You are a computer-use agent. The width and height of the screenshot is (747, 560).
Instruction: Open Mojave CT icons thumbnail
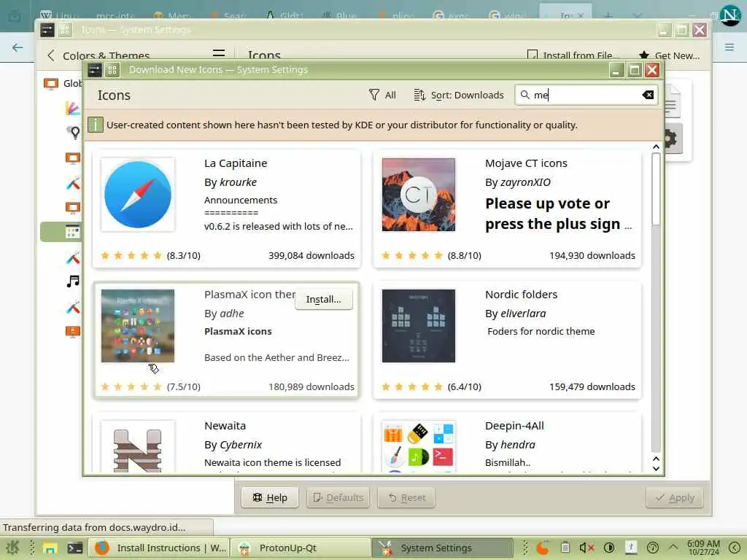pyautogui.click(x=418, y=194)
